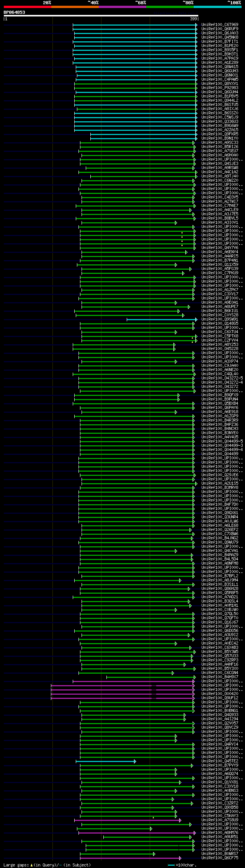Select hit label UniRef100_Q944L2
Screen dimensions: 245x868
click(x=220, y=101)
